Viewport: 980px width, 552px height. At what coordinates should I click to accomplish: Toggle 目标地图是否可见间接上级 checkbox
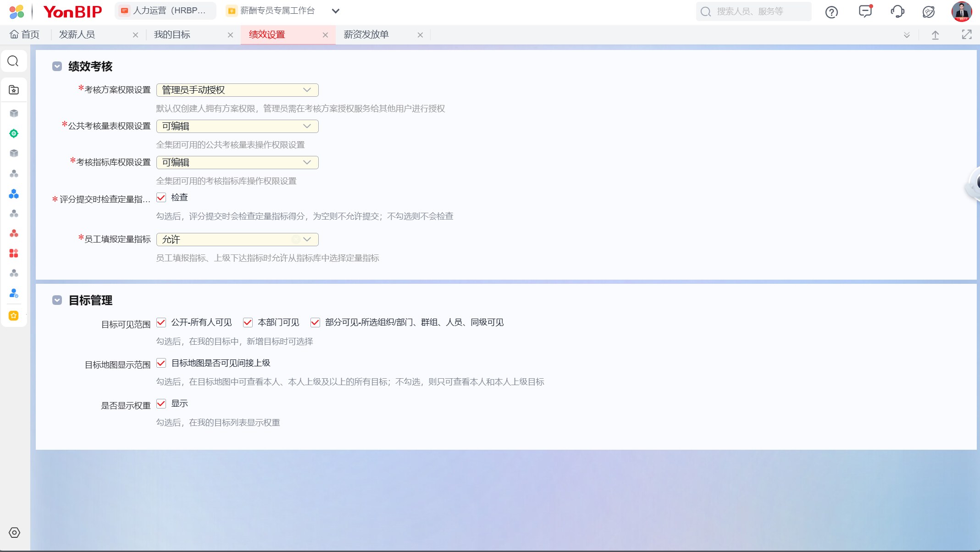(x=161, y=363)
